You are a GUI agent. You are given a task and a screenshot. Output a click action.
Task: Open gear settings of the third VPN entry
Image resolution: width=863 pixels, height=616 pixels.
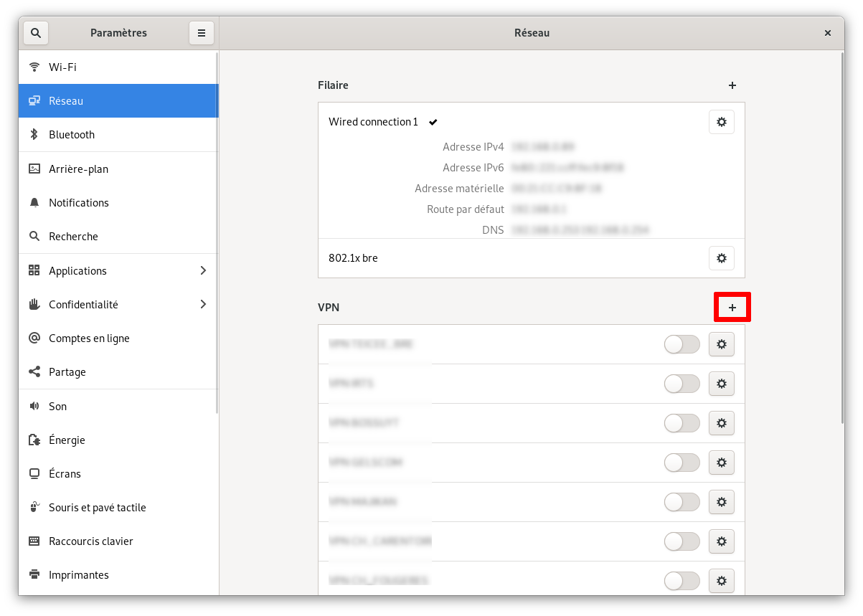click(x=722, y=423)
